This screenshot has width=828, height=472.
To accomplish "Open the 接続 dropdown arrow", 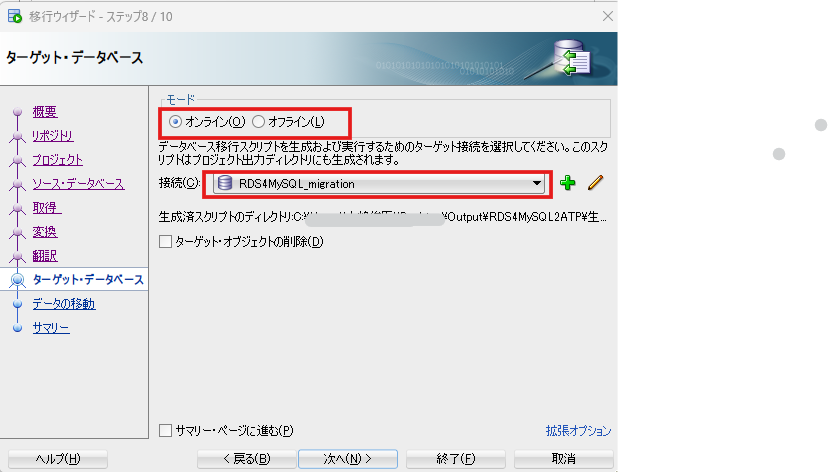I will click(537, 183).
